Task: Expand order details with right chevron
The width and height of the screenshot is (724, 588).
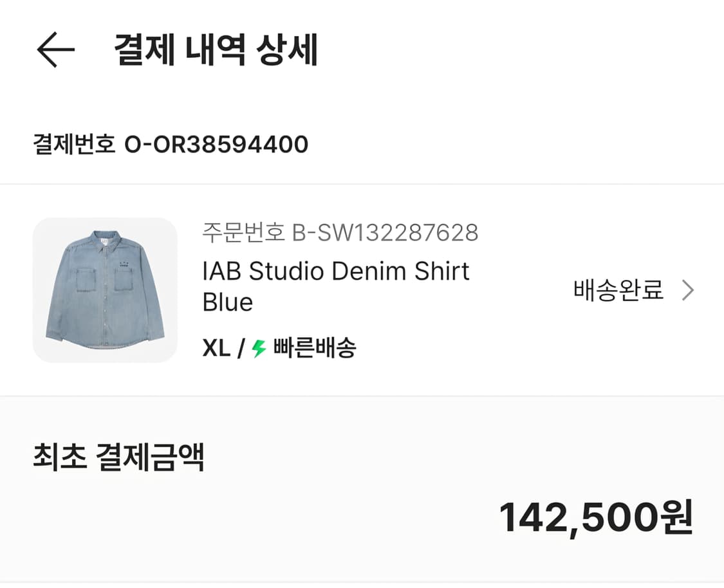Action: pos(688,291)
